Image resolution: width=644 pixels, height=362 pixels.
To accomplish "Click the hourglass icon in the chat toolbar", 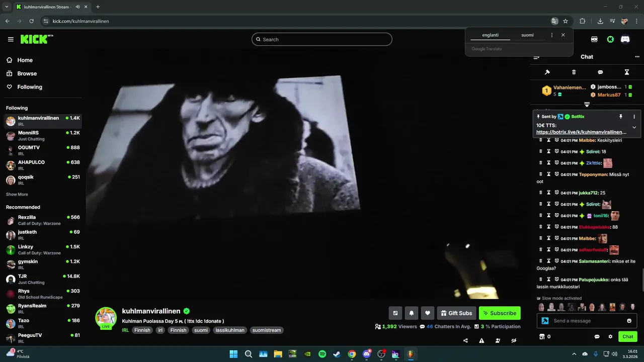I will pyautogui.click(x=627, y=72).
